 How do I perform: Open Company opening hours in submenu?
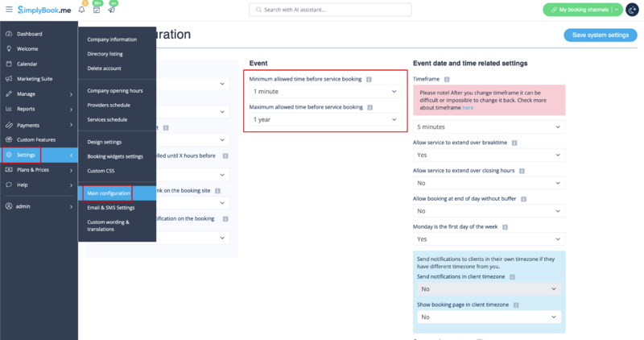[114, 90]
